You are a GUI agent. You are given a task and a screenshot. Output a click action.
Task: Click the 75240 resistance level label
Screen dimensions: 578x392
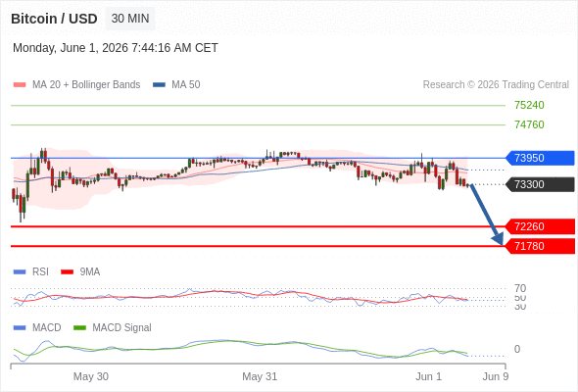(529, 105)
